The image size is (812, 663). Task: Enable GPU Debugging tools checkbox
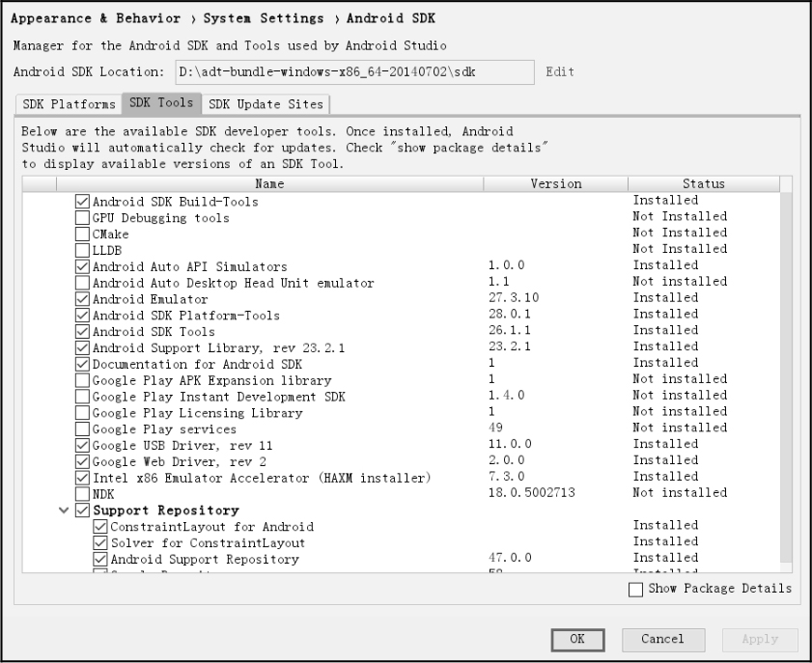click(82, 218)
